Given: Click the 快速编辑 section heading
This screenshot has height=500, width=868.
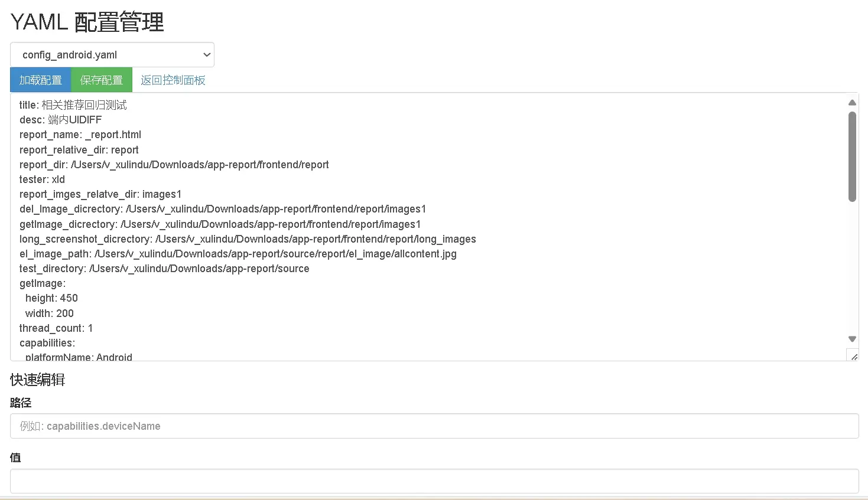Looking at the screenshot, I should (x=38, y=380).
